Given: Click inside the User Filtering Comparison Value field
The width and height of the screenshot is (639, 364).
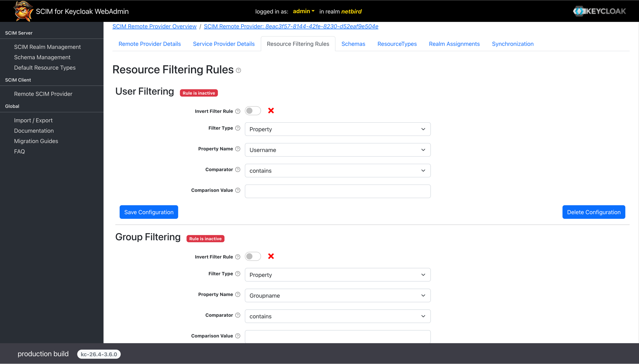Looking at the screenshot, I should [x=337, y=191].
